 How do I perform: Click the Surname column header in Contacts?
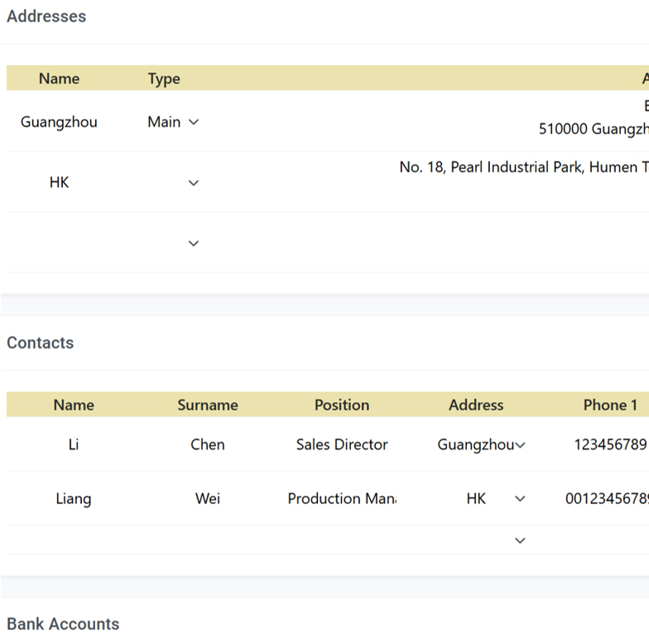pyautogui.click(x=207, y=405)
